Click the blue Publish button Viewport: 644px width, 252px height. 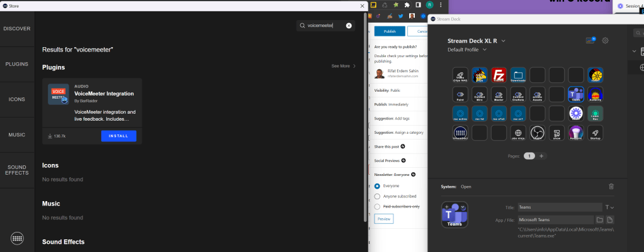coord(390,31)
